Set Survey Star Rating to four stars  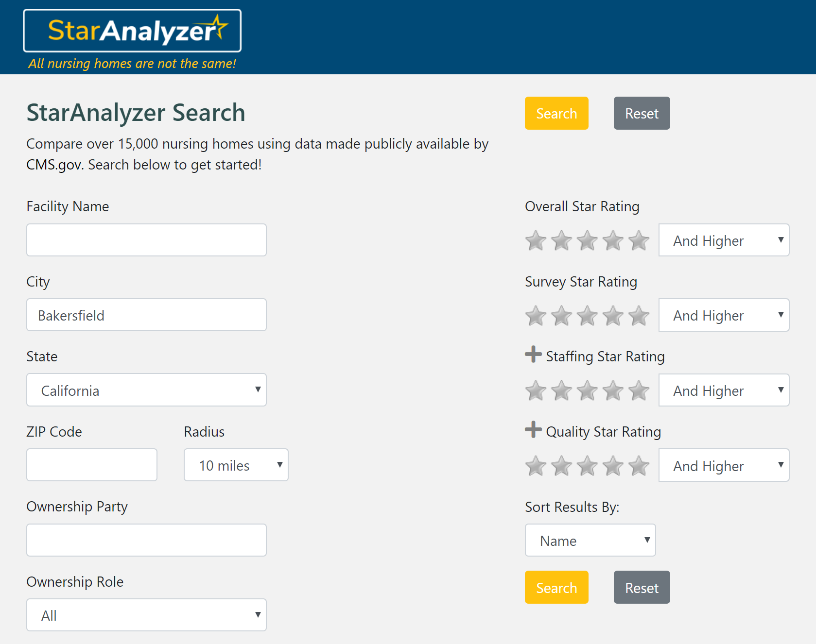click(613, 316)
